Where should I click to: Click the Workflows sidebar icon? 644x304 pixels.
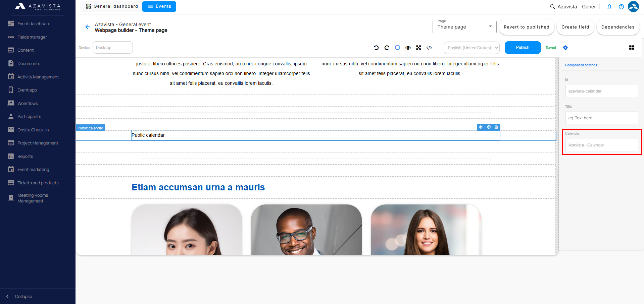point(11,103)
